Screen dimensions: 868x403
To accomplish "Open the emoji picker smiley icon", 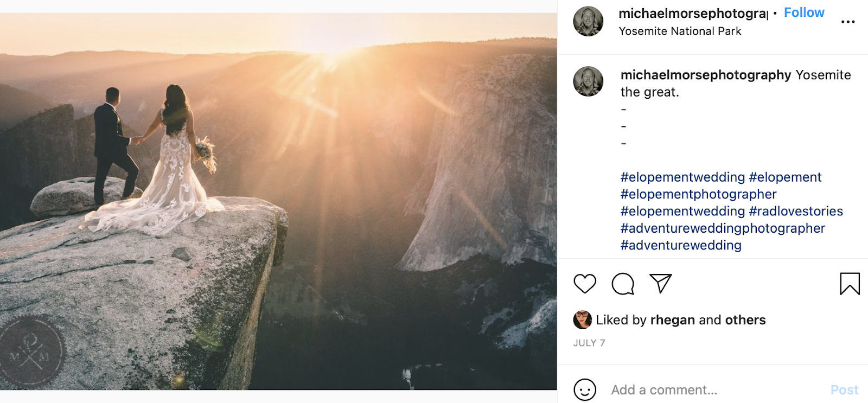I will [x=585, y=389].
